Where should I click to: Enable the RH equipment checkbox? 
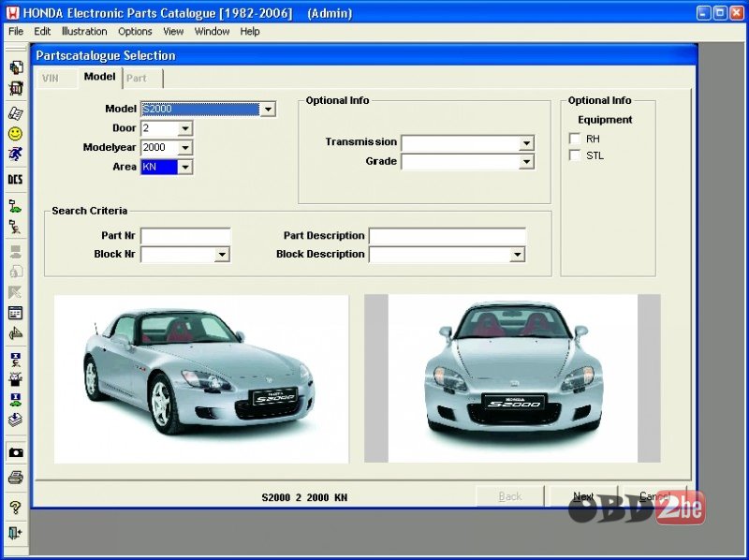[x=575, y=139]
